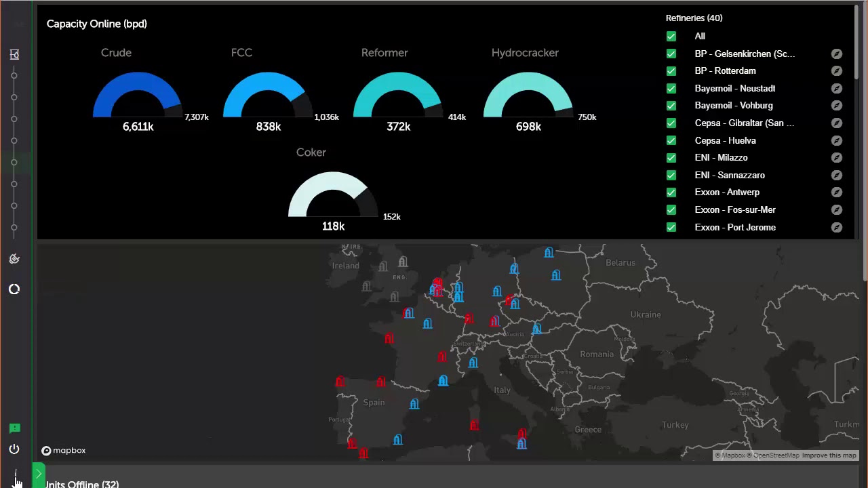Click the Coker capacity gauge
Image resolution: width=868 pixels, height=488 pixels.
coord(332,195)
